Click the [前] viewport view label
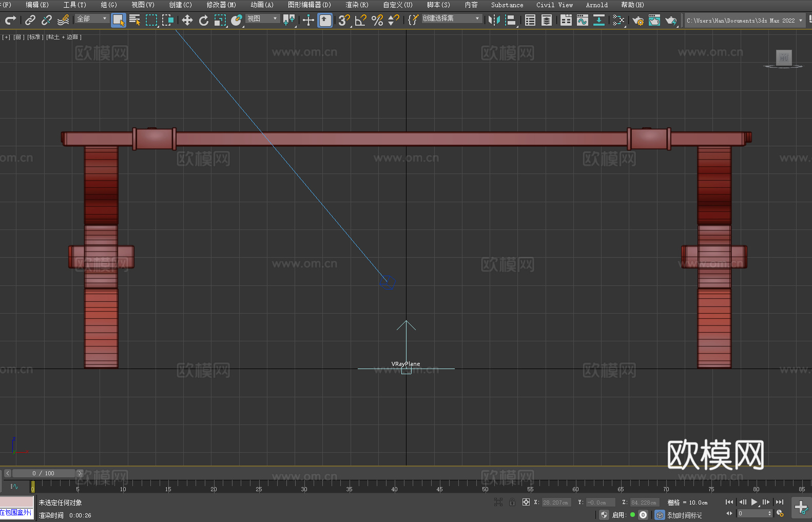This screenshot has height=522, width=812. (18, 37)
